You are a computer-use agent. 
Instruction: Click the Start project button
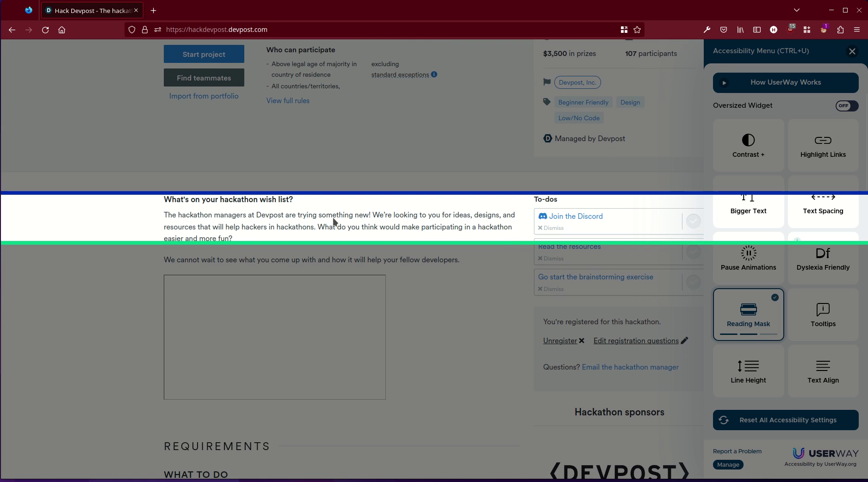tap(204, 54)
